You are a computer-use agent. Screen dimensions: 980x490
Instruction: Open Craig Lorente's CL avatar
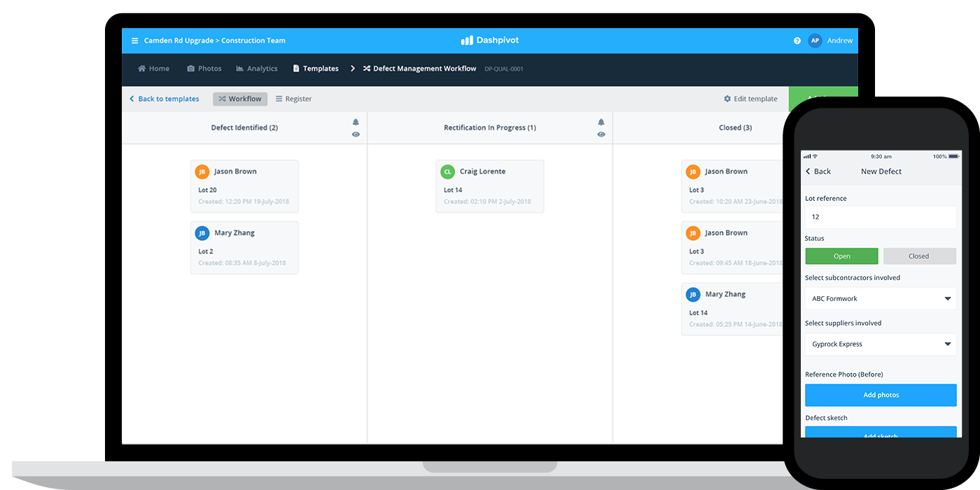coord(447,171)
